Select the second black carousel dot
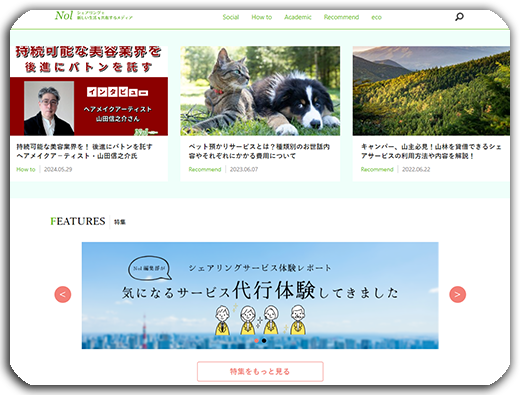 (264, 340)
